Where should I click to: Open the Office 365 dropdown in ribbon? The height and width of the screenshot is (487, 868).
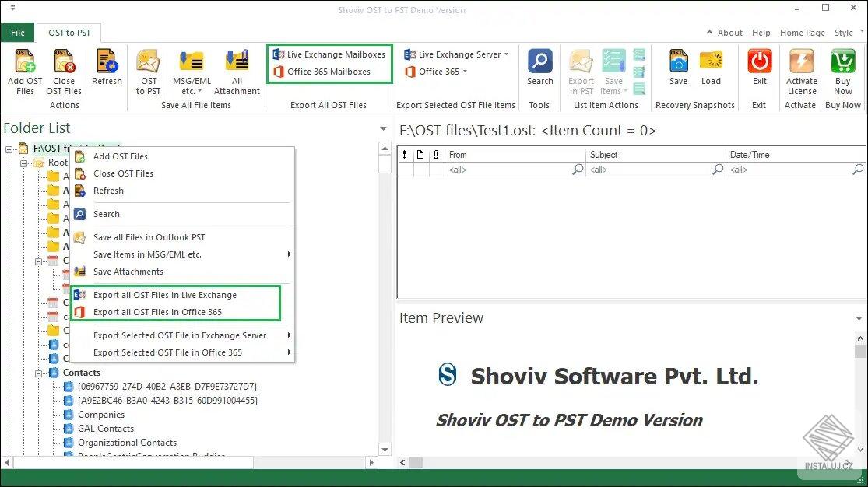[x=436, y=72]
